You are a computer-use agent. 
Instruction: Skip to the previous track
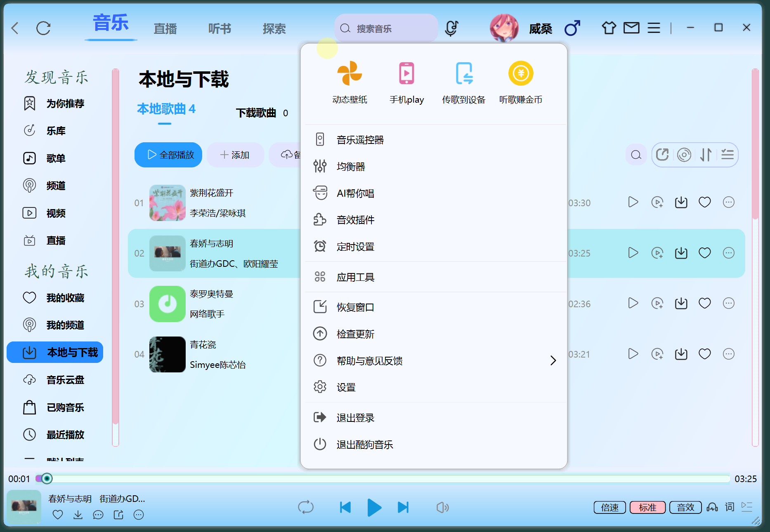click(345, 507)
